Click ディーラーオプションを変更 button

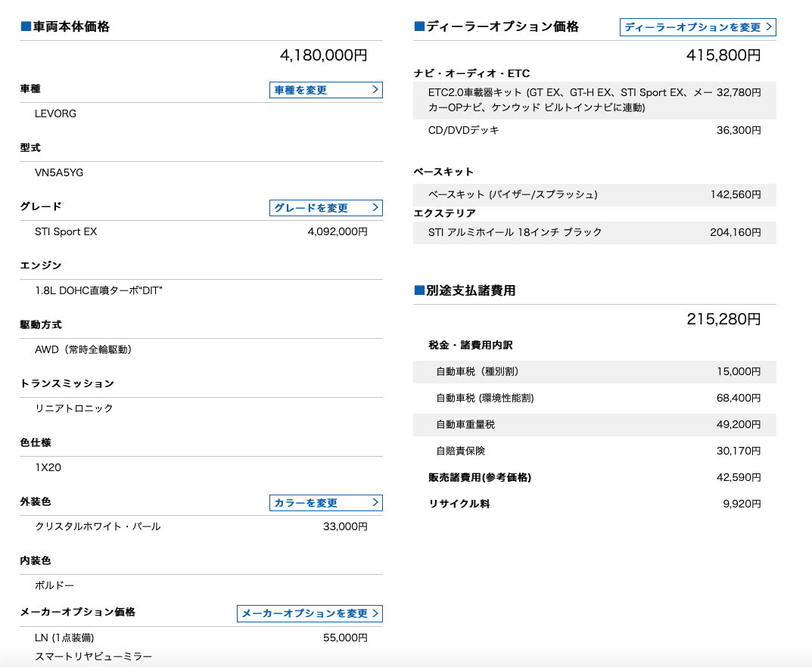698,27
